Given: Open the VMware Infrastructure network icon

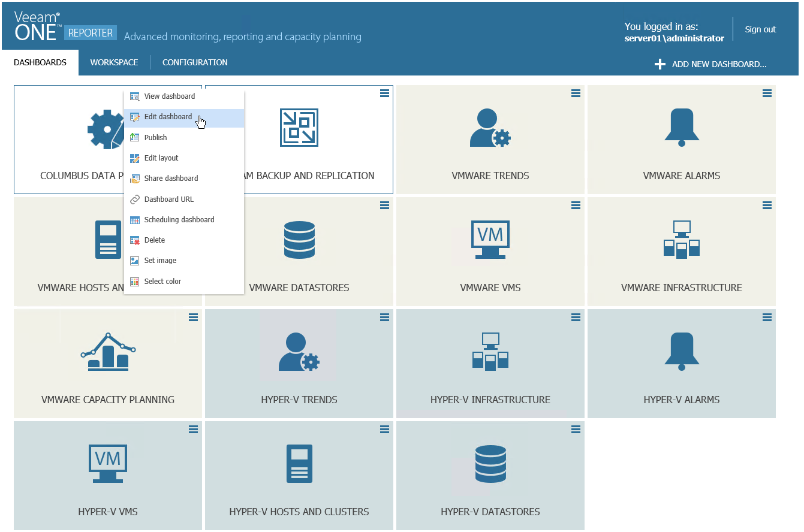Looking at the screenshot, I should coord(682,240).
